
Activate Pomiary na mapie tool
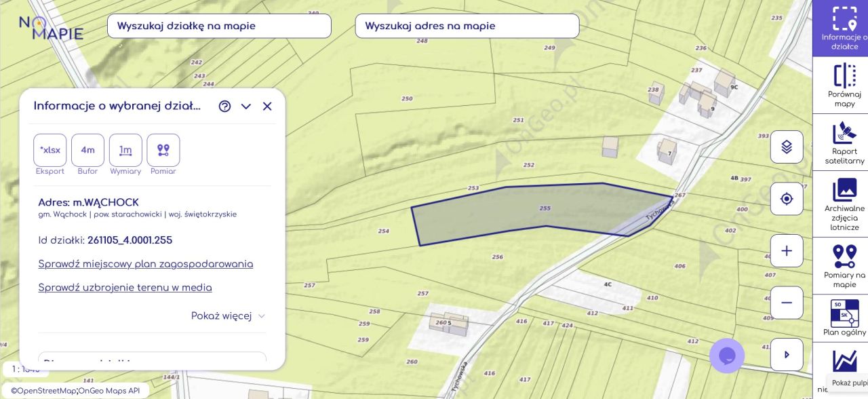[844, 265]
